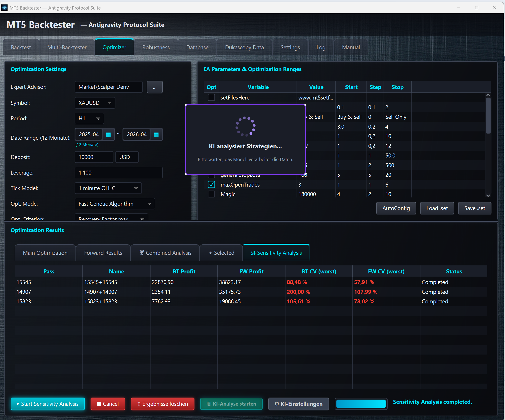Click the parameters table scrollbar thumb
Screen dimensions: 505x420
click(x=488, y=115)
